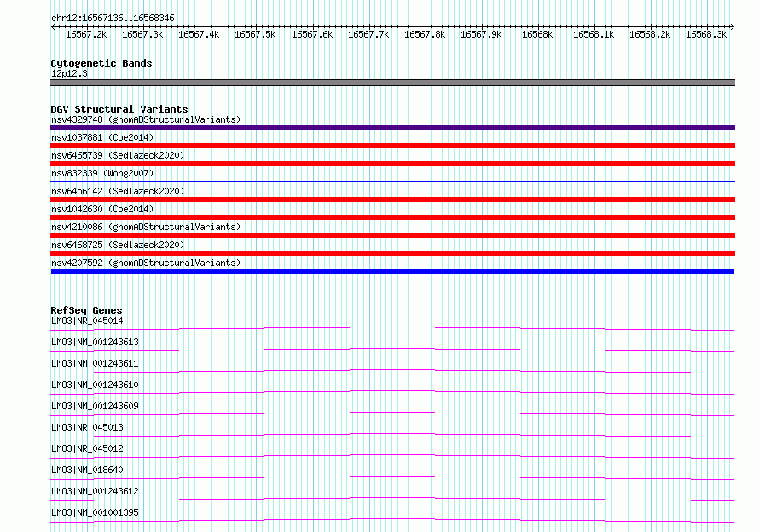Click the purple bar for nsv4329748

[x=392, y=128]
